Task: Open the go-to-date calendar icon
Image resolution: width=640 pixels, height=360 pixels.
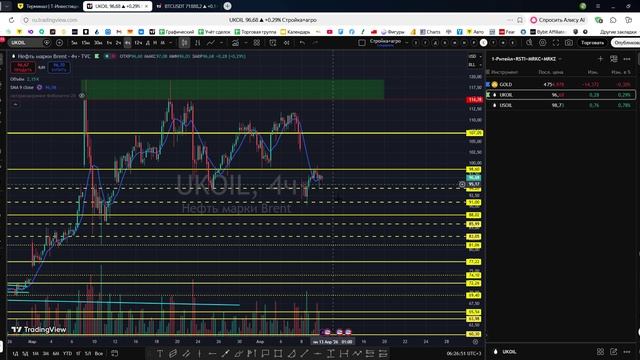Action: click(115, 353)
